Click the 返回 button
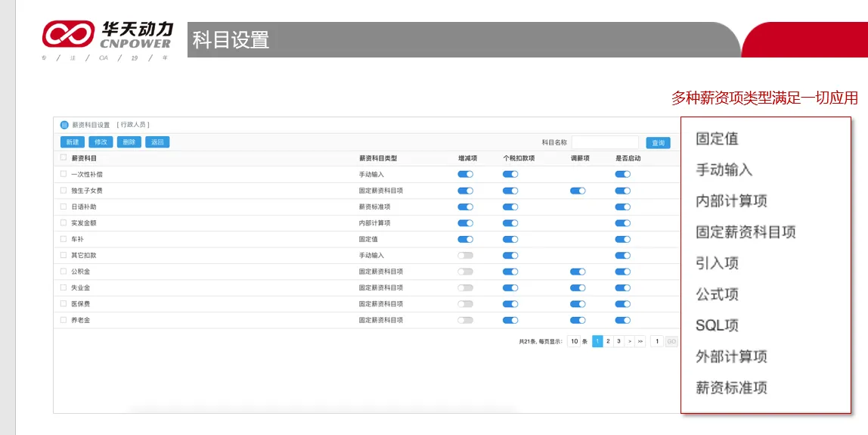 click(157, 142)
